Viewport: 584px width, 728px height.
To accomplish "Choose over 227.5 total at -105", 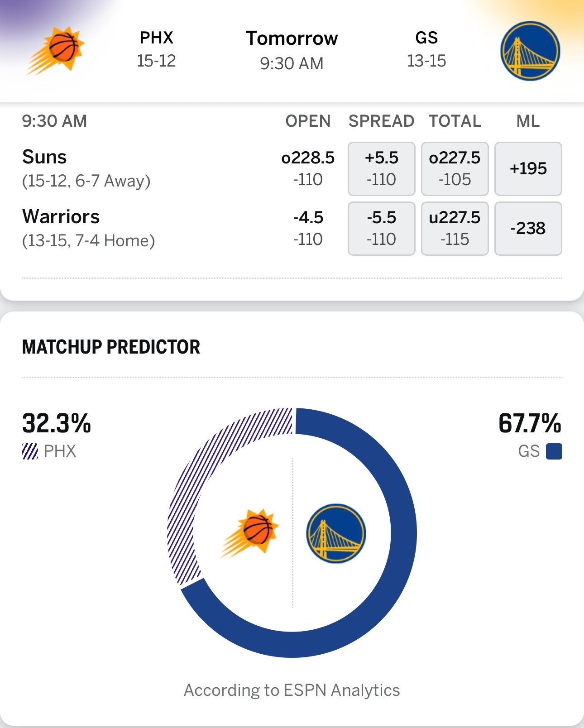I will [455, 168].
